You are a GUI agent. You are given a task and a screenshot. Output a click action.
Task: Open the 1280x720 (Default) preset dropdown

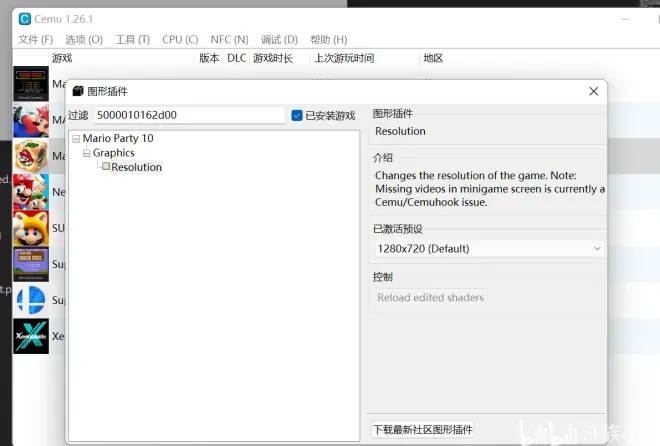click(x=489, y=249)
